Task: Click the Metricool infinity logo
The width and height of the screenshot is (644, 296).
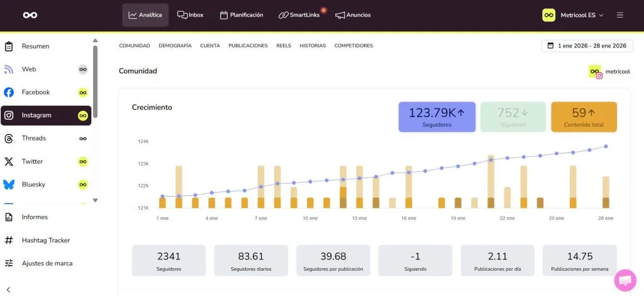Action: (30, 15)
